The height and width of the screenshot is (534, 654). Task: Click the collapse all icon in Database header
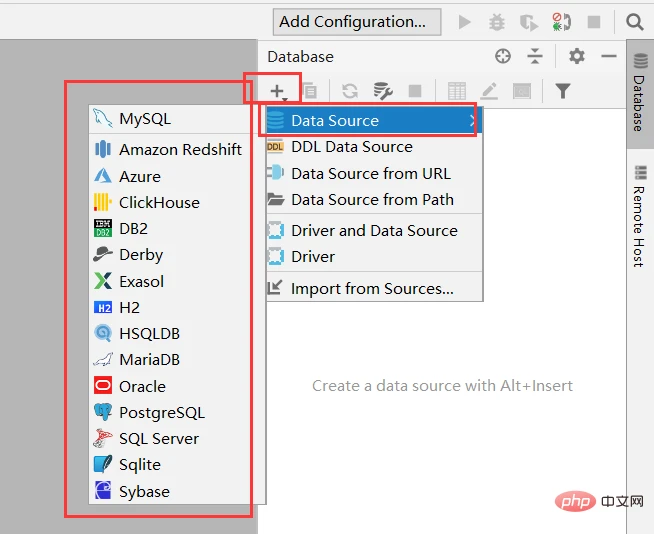535,57
